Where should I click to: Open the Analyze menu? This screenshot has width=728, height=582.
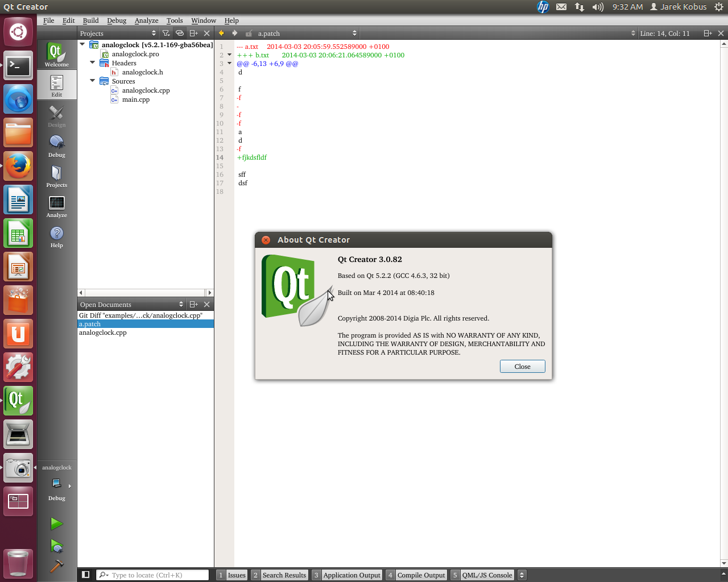[146, 20]
